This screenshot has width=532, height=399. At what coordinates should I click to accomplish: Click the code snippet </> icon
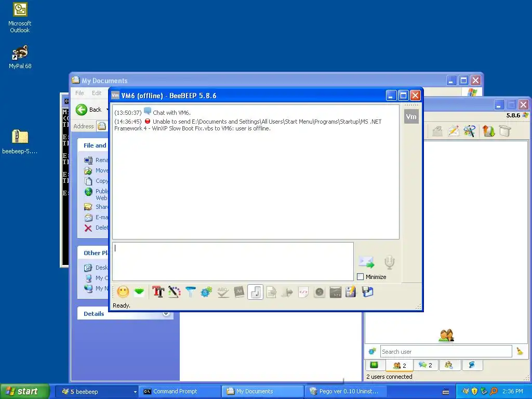303,292
